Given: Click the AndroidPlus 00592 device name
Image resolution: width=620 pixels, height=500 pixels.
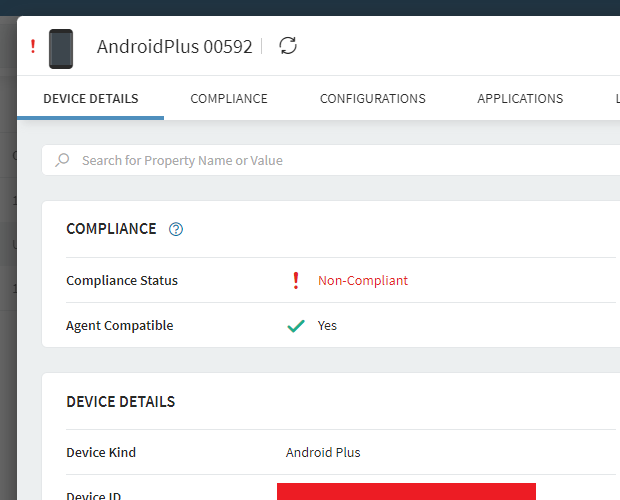Looking at the screenshot, I should 174,47.
